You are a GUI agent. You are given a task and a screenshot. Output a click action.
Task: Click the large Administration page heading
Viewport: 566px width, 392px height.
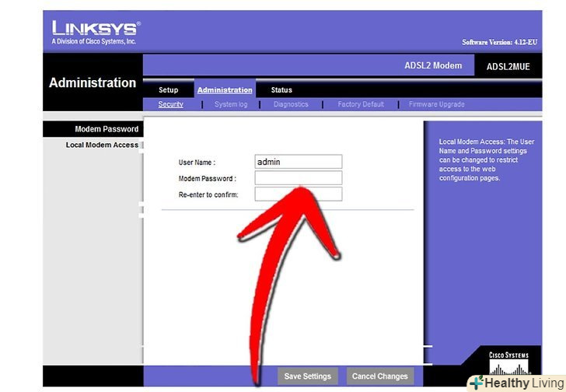[x=93, y=82]
